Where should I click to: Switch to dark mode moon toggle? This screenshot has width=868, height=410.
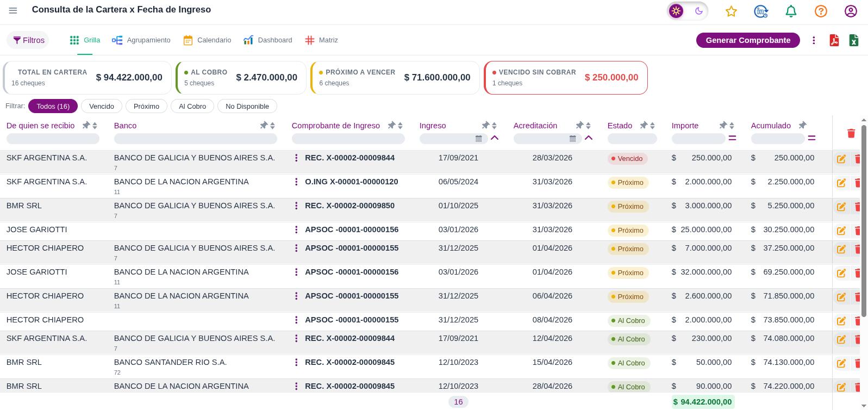coord(699,11)
